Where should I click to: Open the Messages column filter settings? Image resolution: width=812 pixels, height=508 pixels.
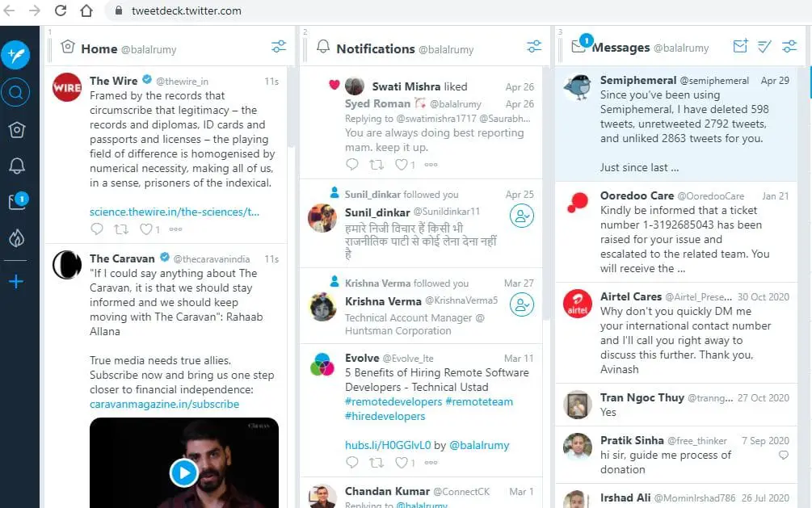789,47
